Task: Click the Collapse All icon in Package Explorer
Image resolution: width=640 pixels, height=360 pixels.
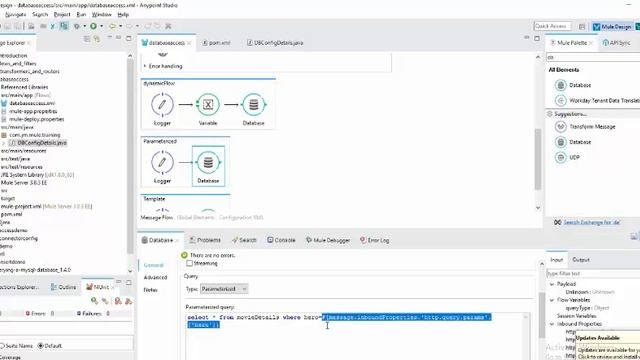Action: point(87,39)
